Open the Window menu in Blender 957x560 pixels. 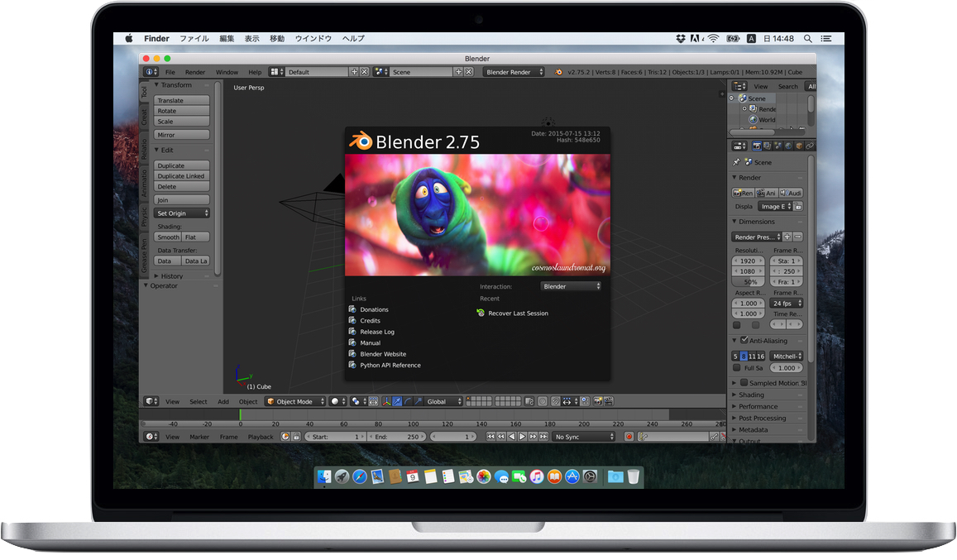click(227, 72)
